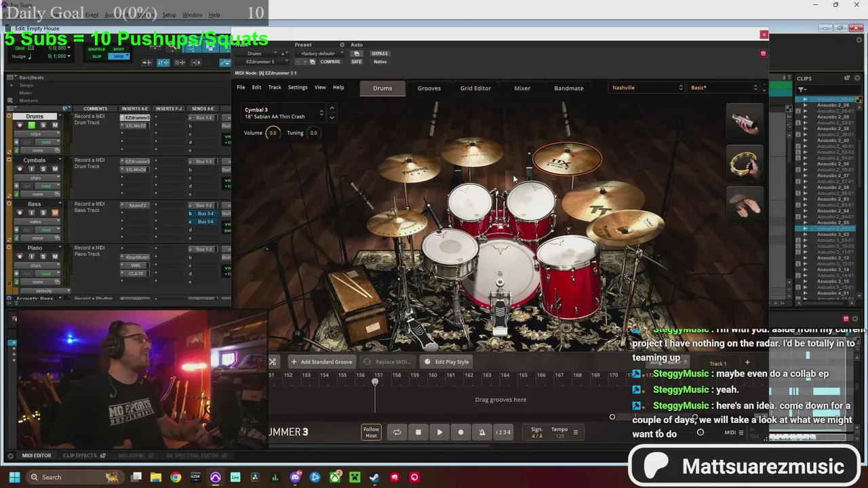This screenshot has height=488, width=868.
Task: Click the shaker percussion thumbnail
Action: point(745,122)
